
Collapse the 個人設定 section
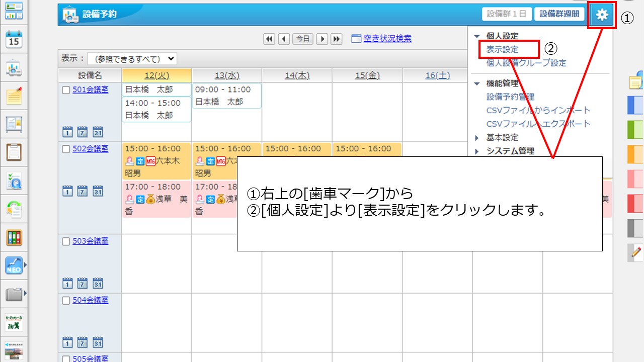coord(477,36)
